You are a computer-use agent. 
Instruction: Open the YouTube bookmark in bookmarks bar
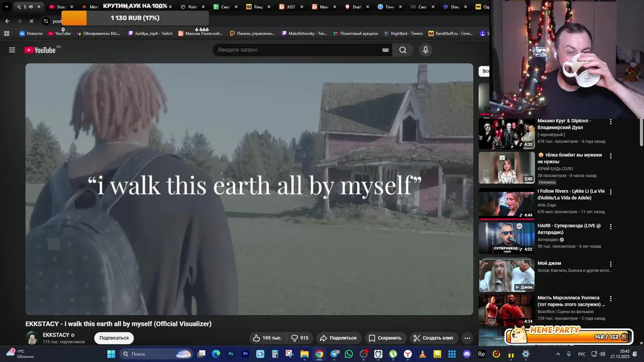click(x=59, y=33)
